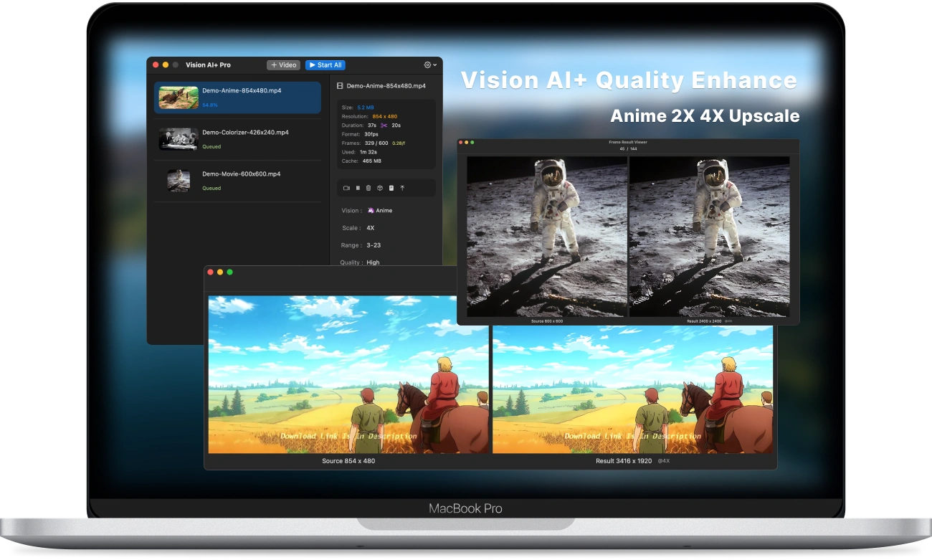Click the anime source preview image

(x=348, y=374)
